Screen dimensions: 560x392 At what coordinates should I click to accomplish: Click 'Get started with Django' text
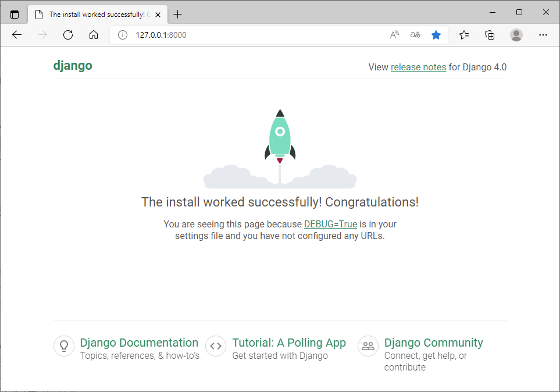click(x=280, y=355)
